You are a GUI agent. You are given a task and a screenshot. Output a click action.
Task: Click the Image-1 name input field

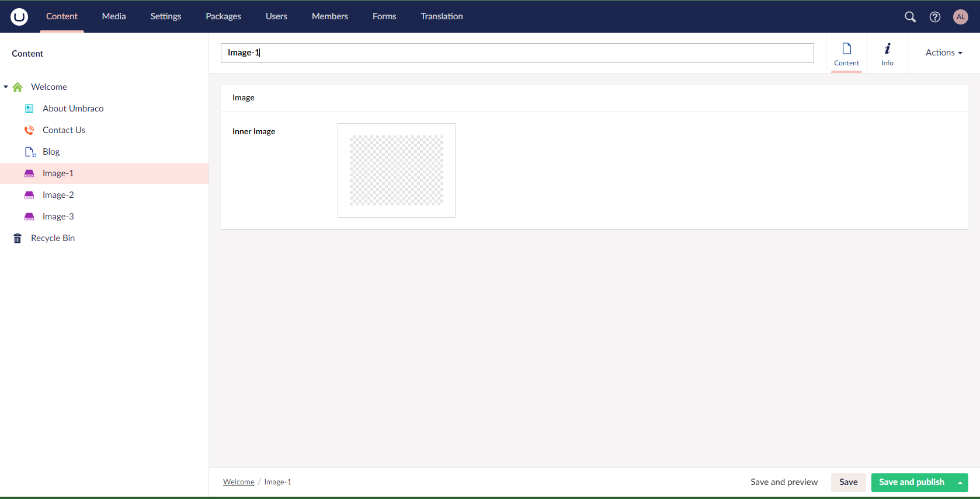[517, 53]
